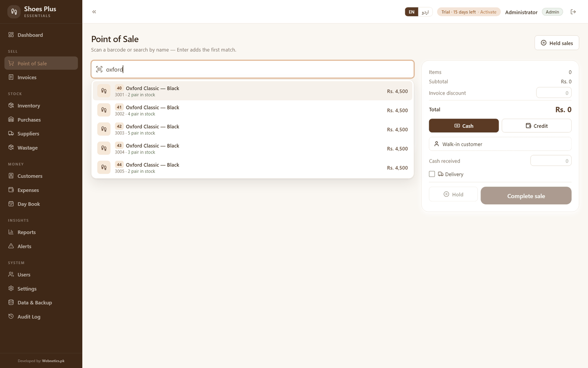Click the Data & Backup database icon
This screenshot has width=588, height=368.
(x=11, y=302)
